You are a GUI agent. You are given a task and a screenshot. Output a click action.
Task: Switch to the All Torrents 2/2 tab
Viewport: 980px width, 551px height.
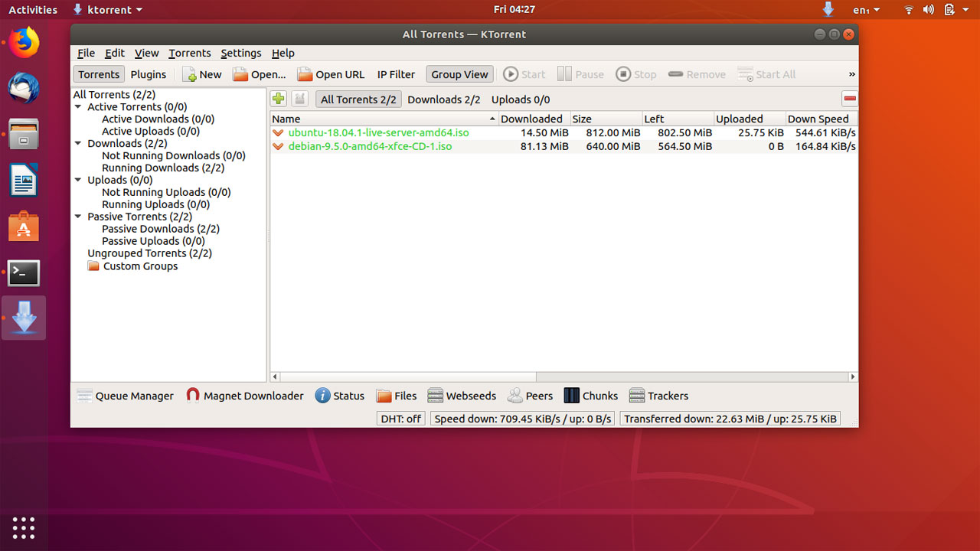[358, 99]
